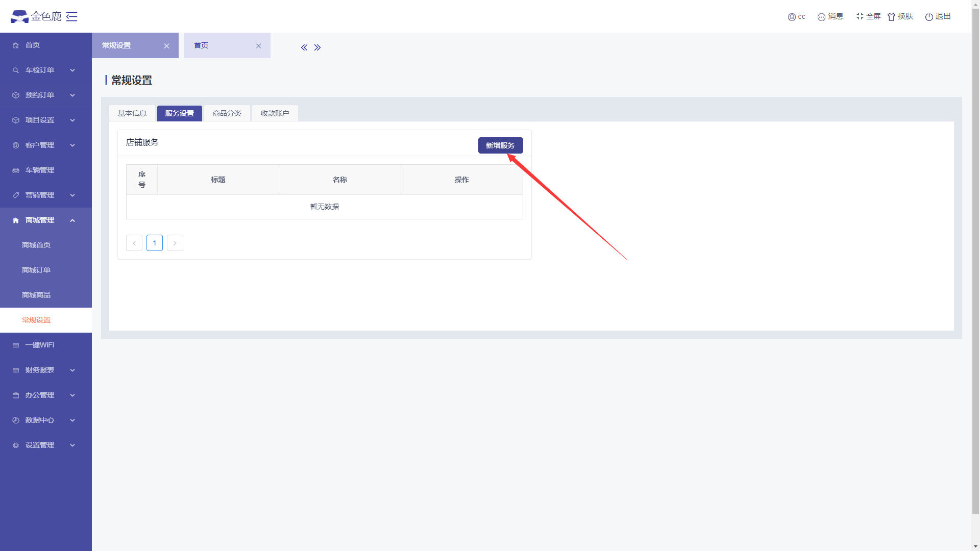980x551 pixels.
Task: Click the 客户管理 icon in sidebar
Action: [16, 145]
